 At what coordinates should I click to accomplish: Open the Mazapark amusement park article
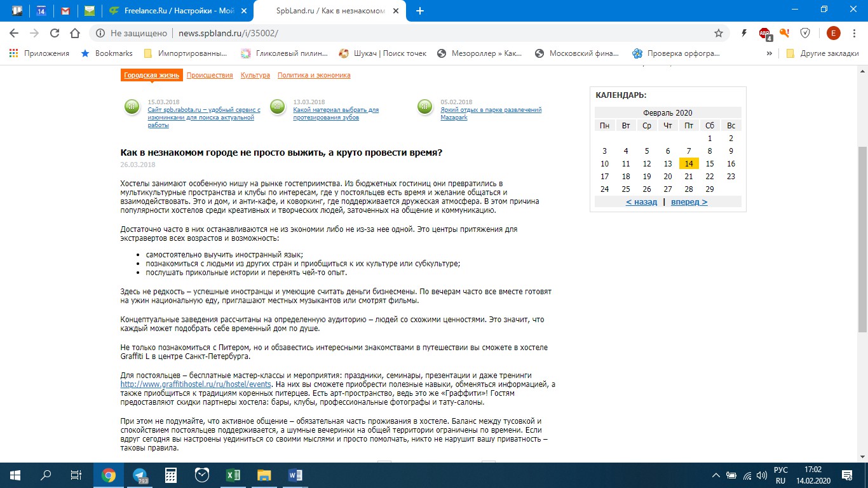tap(491, 114)
